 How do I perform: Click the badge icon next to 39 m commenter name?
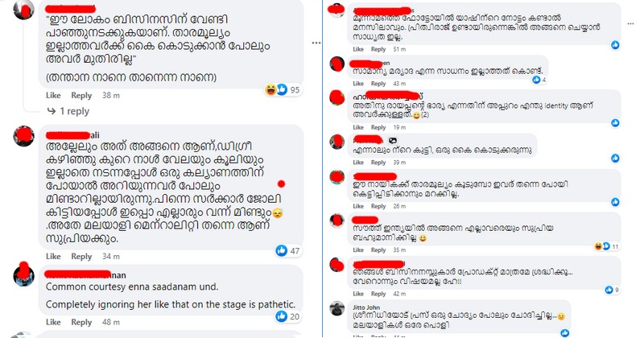click(x=392, y=141)
